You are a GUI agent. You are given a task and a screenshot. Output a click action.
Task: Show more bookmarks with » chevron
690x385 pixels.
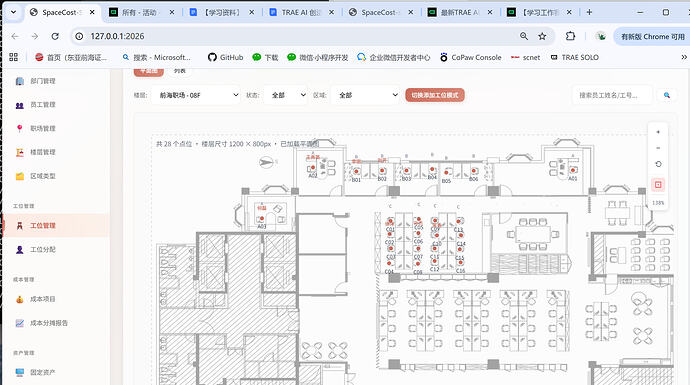point(684,57)
